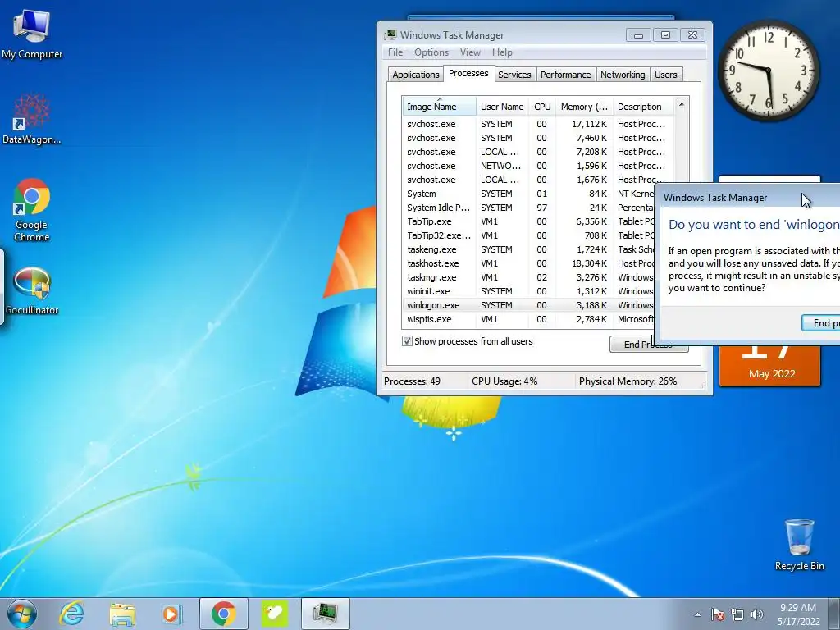
Task: Click the calendar gadget showing May 2022
Action: tap(769, 367)
